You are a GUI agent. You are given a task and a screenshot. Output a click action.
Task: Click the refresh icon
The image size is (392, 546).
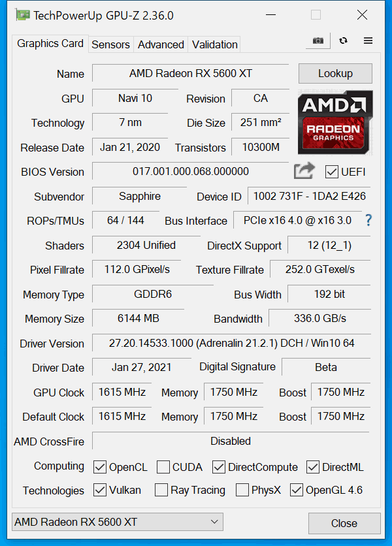tap(344, 40)
